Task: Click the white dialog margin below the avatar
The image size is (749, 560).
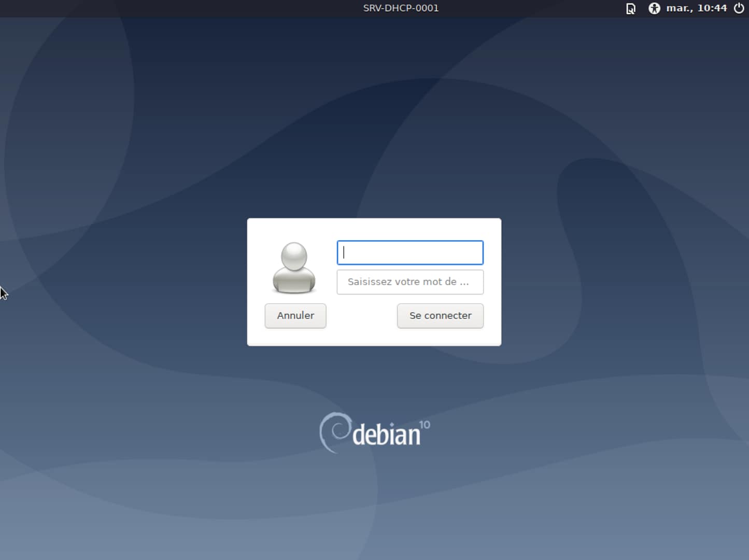Action: 294,337
